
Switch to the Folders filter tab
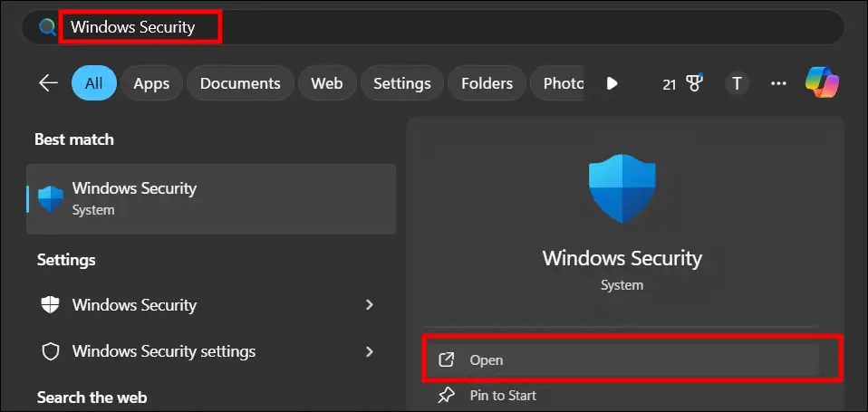487,83
